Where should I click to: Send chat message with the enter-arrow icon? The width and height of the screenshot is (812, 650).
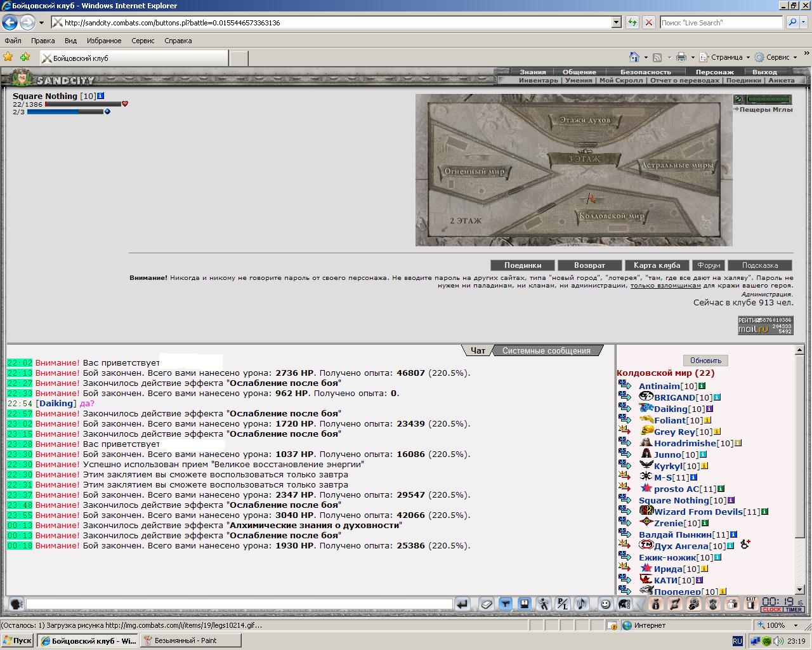click(x=462, y=604)
